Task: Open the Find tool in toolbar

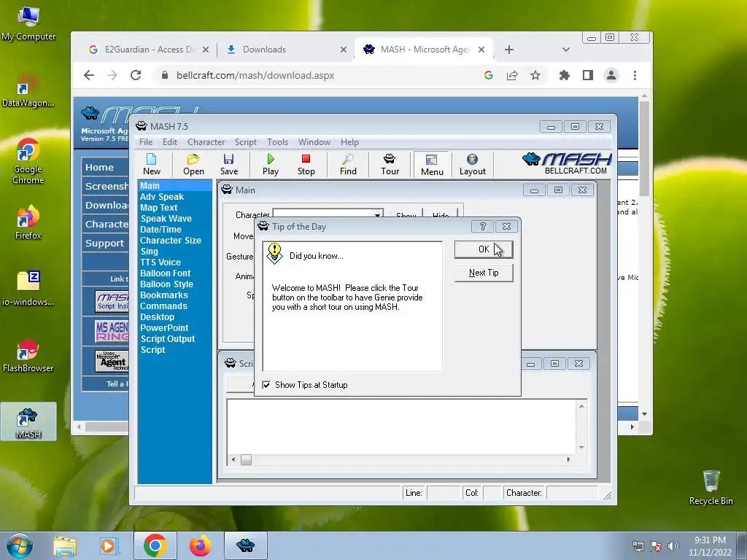Action: [348, 164]
